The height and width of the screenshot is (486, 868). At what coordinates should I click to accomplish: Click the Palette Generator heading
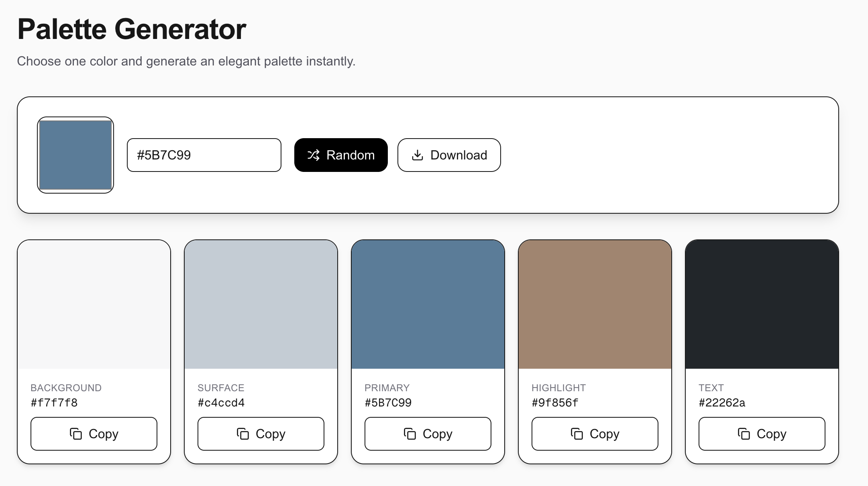[x=132, y=29]
